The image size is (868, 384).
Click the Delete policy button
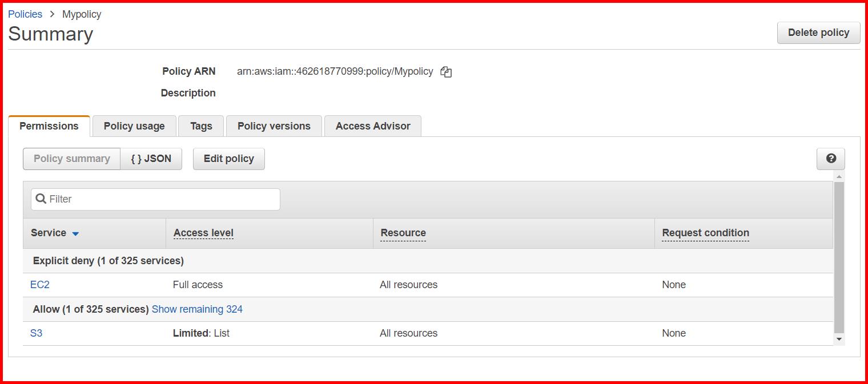pyautogui.click(x=818, y=33)
